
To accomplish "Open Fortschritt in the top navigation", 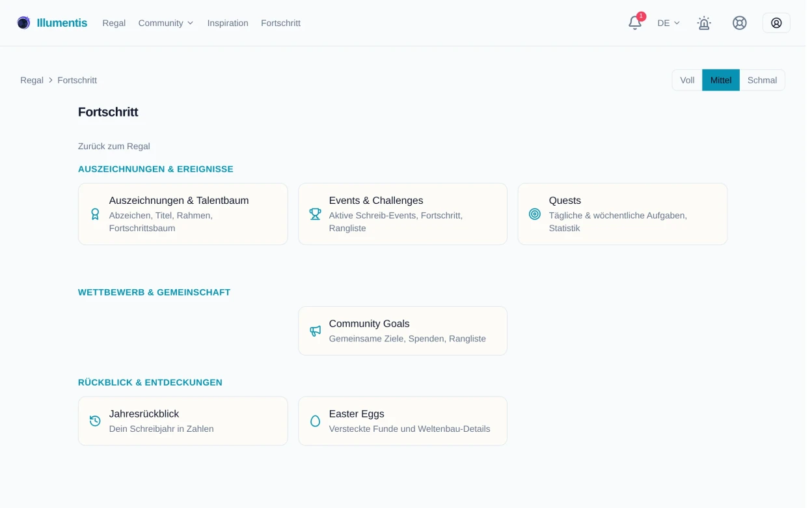I will 280,23.
